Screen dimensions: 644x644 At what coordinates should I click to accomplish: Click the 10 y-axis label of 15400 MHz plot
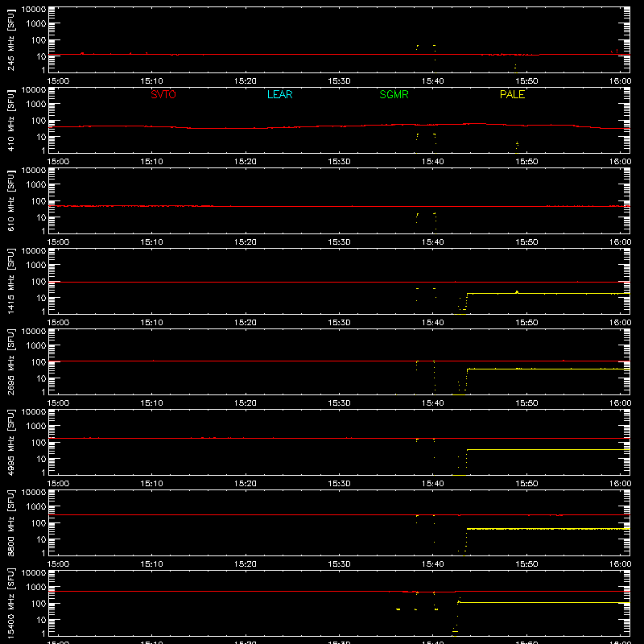coord(41,620)
